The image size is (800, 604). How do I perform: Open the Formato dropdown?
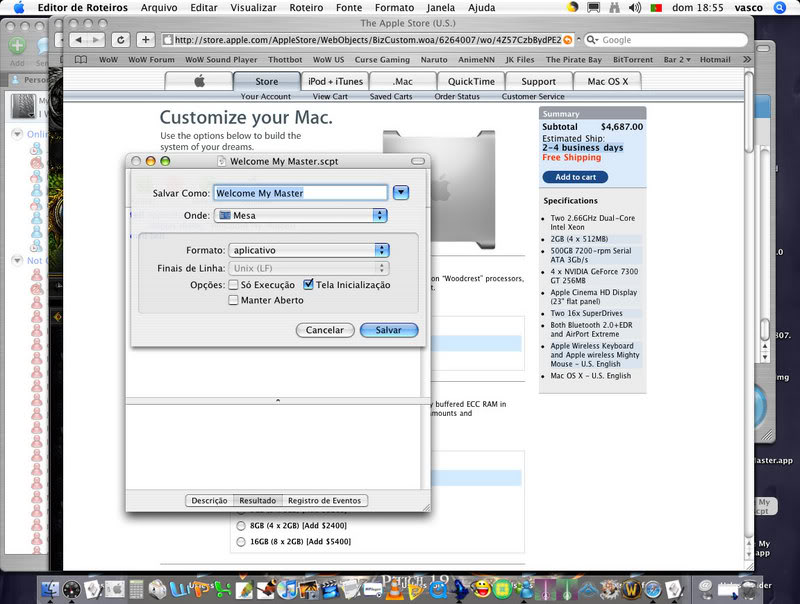[x=309, y=250]
